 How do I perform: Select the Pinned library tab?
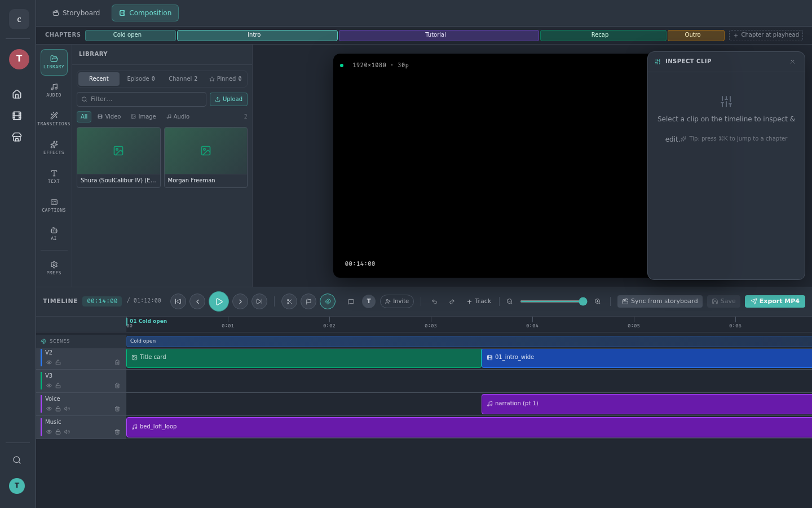(x=226, y=79)
